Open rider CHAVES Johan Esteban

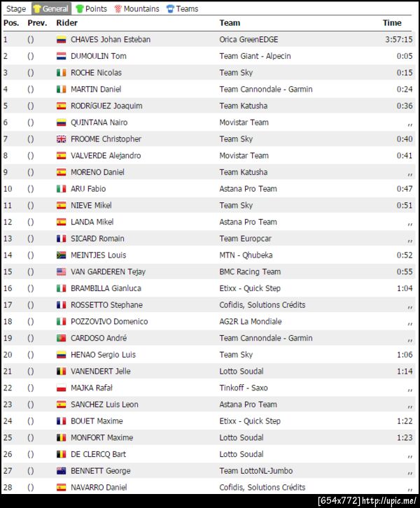pyautogui.click(x=111, y=40)
